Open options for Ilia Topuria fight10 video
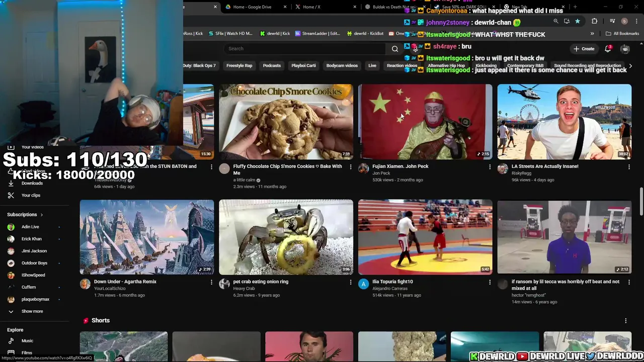The width and height of the screenshot is (644, 362). point(490,283)
